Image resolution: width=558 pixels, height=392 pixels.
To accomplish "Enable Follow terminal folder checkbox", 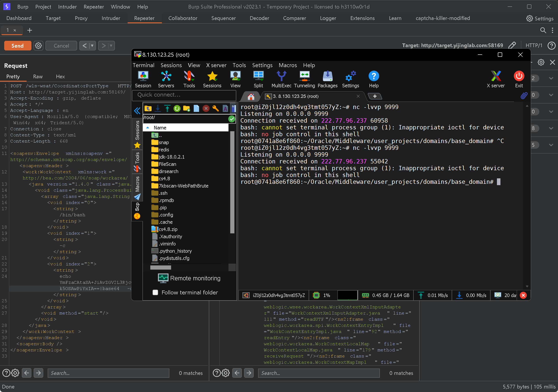I will click(x=155, y=292).
